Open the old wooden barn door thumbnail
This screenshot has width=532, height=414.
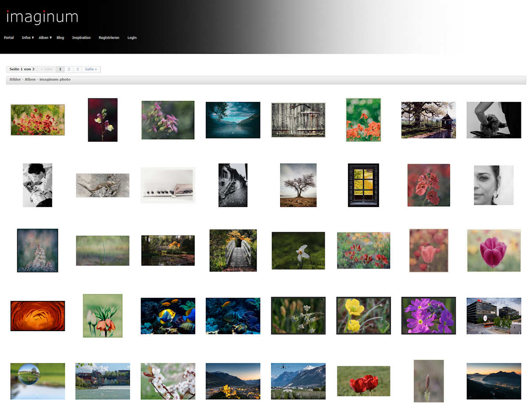(x=298, y=120)
